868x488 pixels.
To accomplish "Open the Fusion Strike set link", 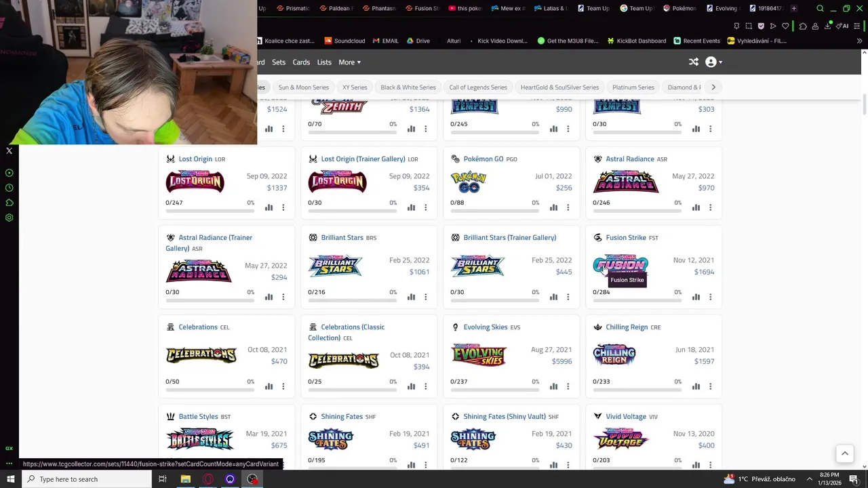I will [x=626, y=238].
